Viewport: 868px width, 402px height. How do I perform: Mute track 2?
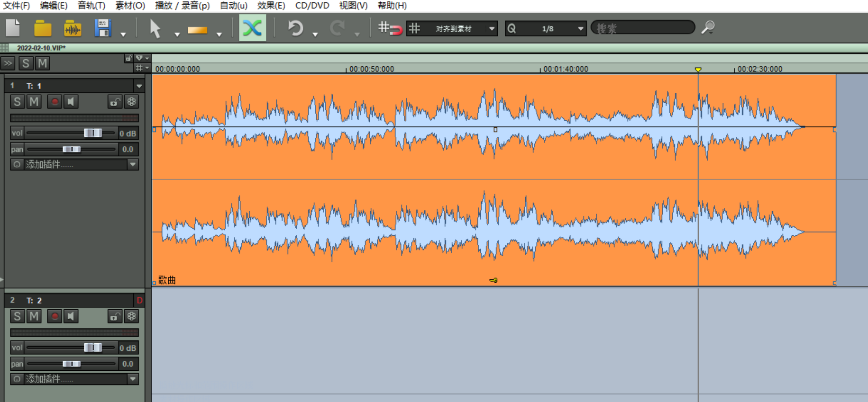coord(34,316)
